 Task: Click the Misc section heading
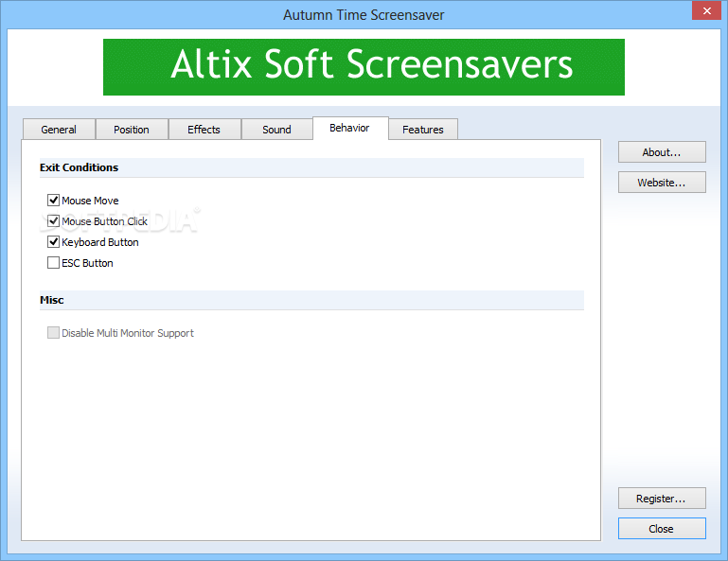[51, 300]
